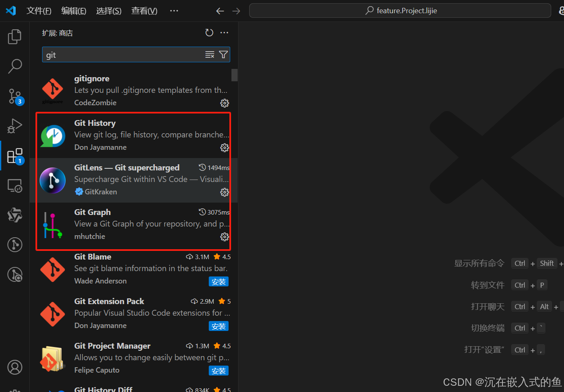
Task: Expand the more menus ellipsis
Action: [174, 11]
